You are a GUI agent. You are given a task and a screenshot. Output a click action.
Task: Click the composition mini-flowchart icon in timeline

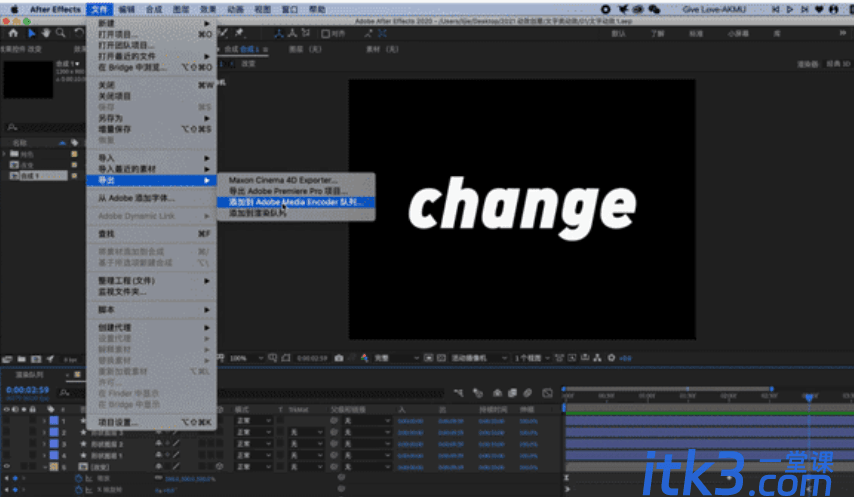459,392
